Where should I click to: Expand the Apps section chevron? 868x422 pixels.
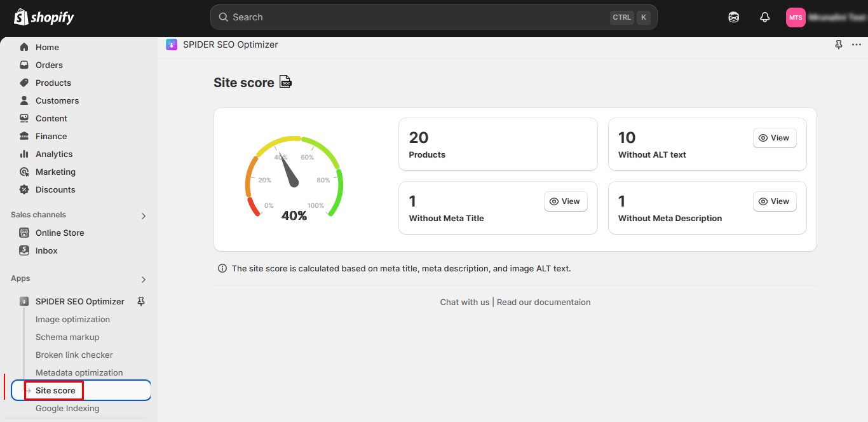[x=144, y=279]
